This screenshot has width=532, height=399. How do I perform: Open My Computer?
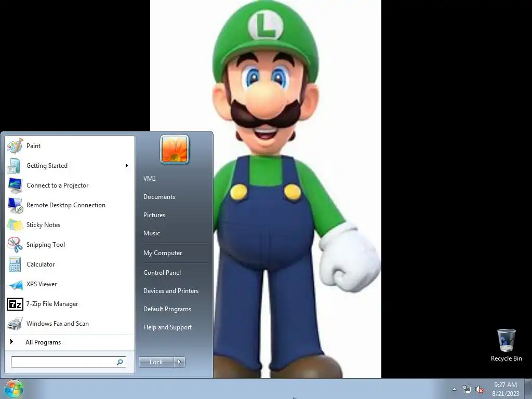[x=163, y=253]
